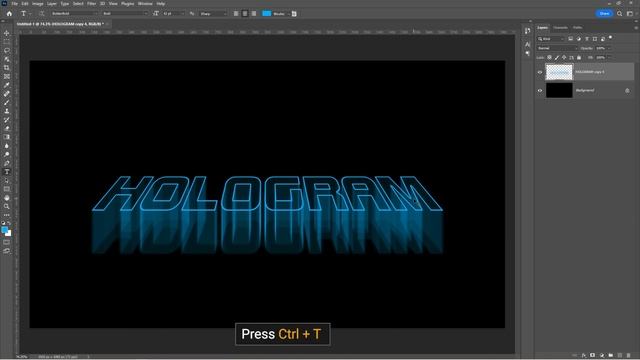Select the Eraser tool
Screen dimensions: 640x360
point(7,128)
